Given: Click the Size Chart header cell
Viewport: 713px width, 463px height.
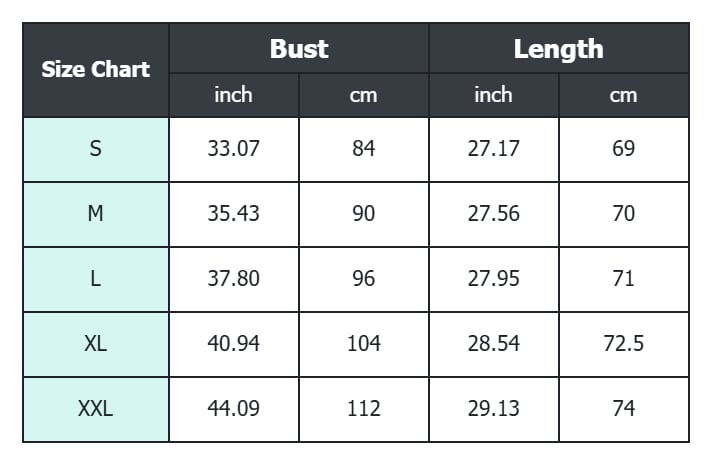Looking at the screenshot, I should (96, 70).
